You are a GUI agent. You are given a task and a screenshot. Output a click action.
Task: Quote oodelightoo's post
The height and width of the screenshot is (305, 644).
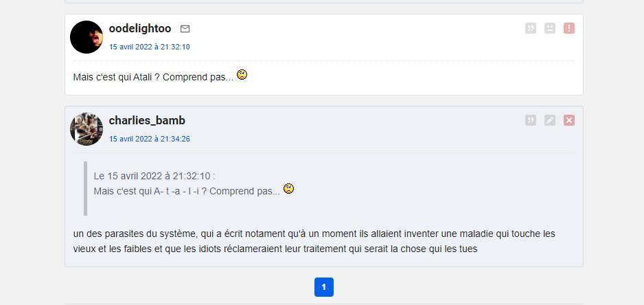click(x=530, y=28)
